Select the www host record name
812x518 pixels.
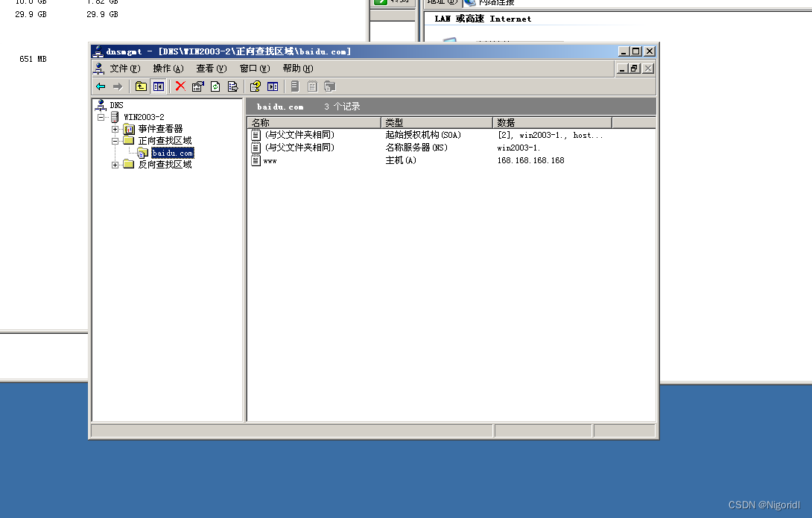[270, 160]
